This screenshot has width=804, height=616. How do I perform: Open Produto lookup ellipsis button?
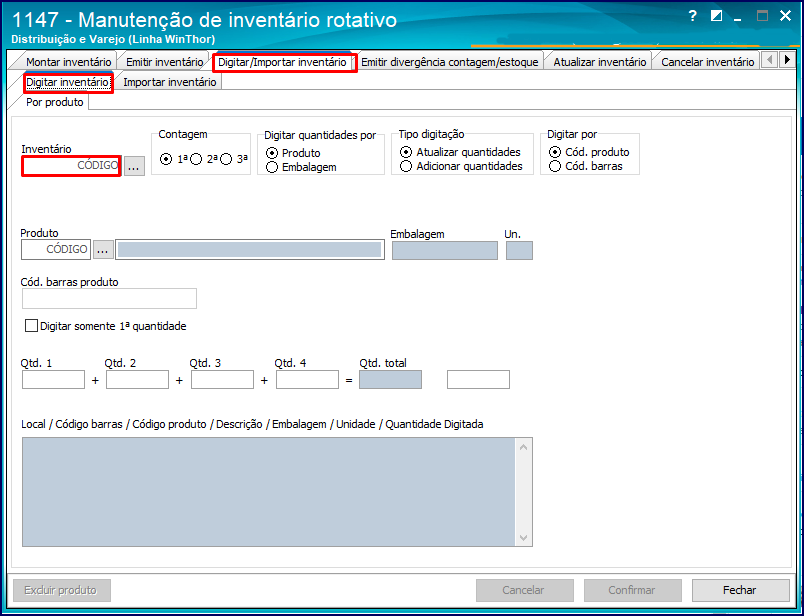click(103, 250)
